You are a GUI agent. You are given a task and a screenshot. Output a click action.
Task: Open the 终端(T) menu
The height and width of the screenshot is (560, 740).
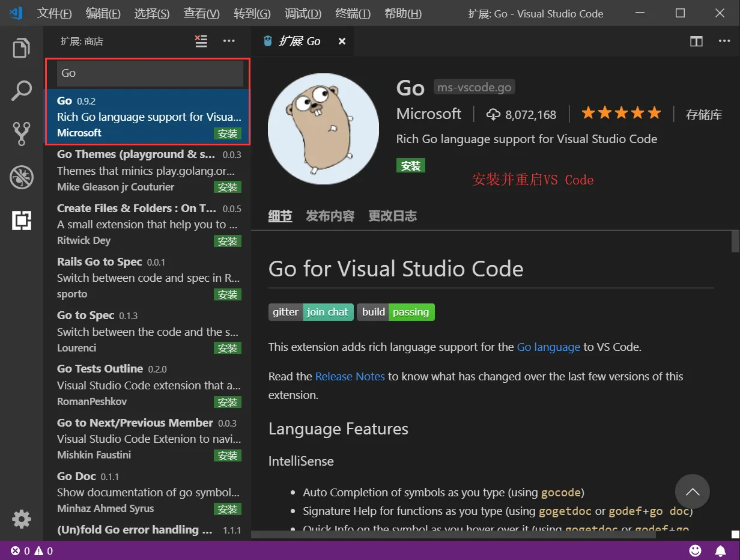coord(353,13)
